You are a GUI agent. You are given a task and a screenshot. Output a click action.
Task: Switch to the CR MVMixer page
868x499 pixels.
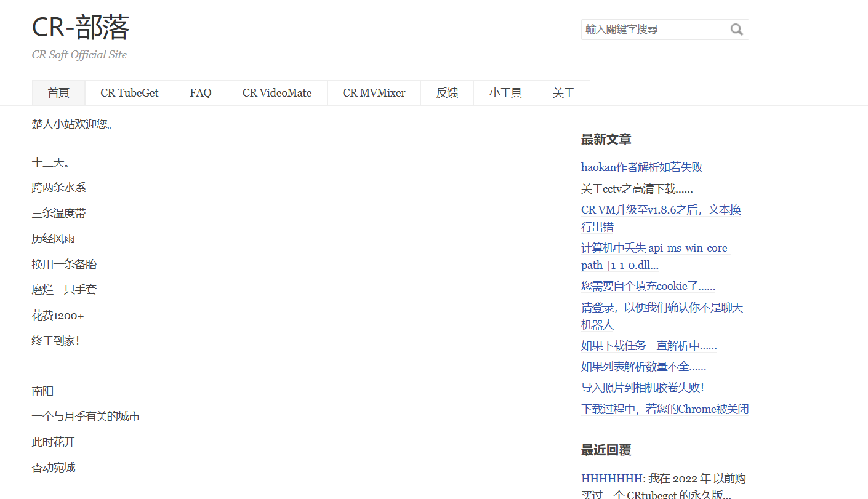[x=374, y=93]
